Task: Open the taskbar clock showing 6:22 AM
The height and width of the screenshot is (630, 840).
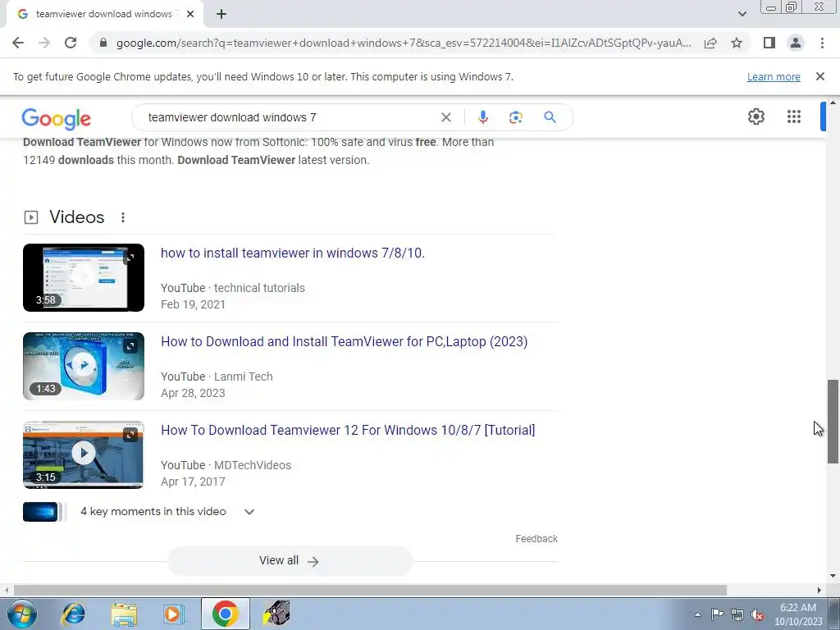Action: (x=798, y=614)
